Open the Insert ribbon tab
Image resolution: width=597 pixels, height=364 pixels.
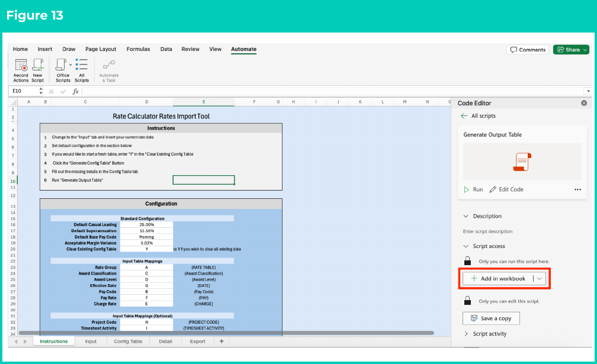point(45,49)
